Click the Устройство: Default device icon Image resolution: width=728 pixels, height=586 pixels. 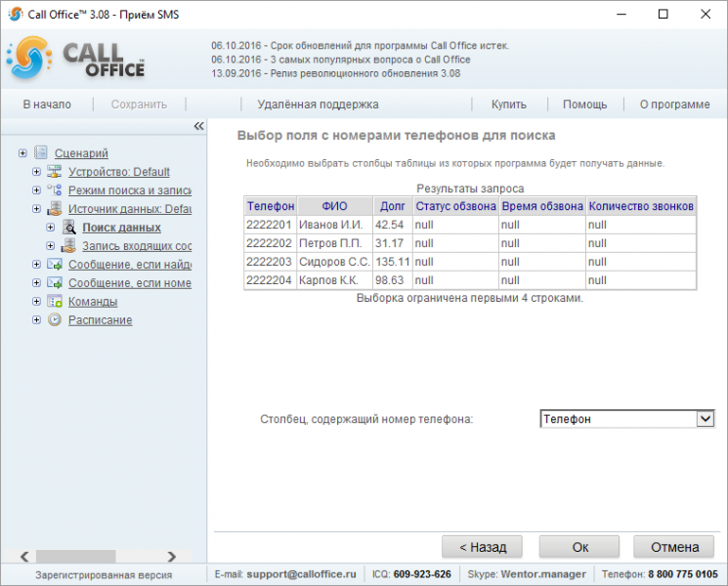coord(55,172)
